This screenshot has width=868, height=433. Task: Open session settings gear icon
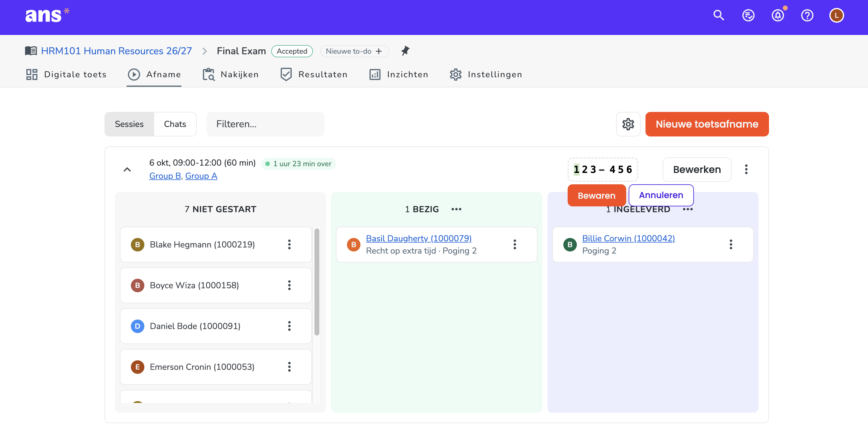tap(628, 124)
